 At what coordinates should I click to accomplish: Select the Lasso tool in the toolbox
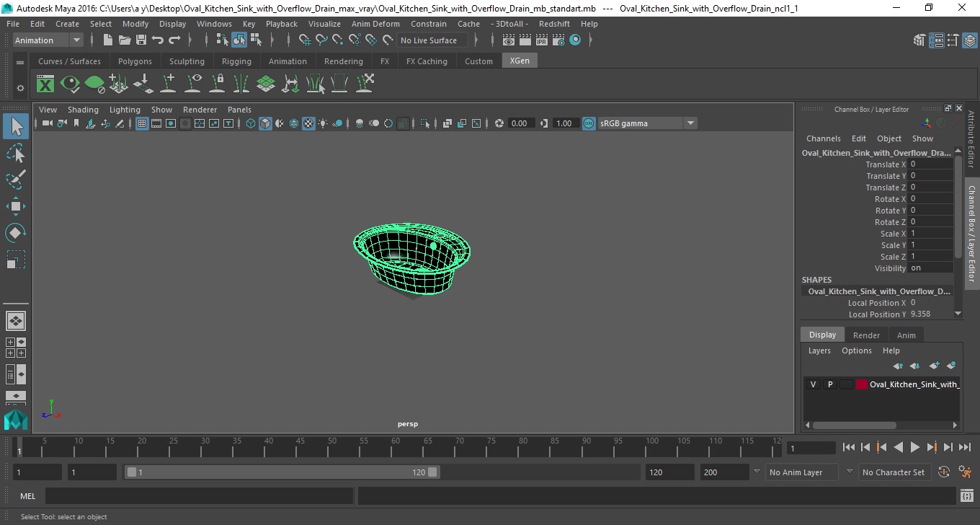coord(16,153)
